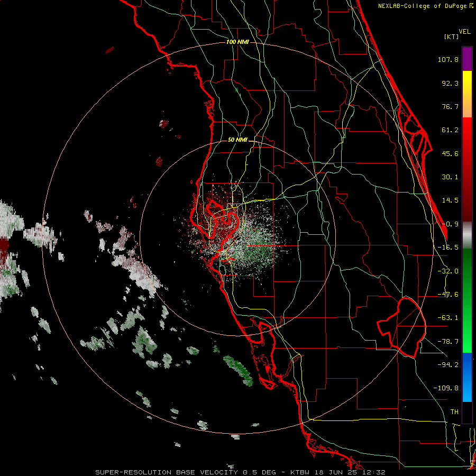The image size is (476, 476).
Task: Select the -78.7 legend value
Action: point(448,342)
